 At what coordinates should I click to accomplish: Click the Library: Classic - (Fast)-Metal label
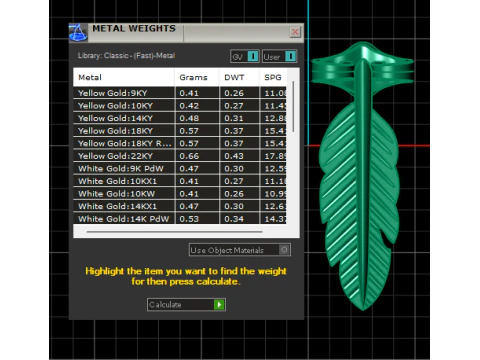click(x=126, y=56)
